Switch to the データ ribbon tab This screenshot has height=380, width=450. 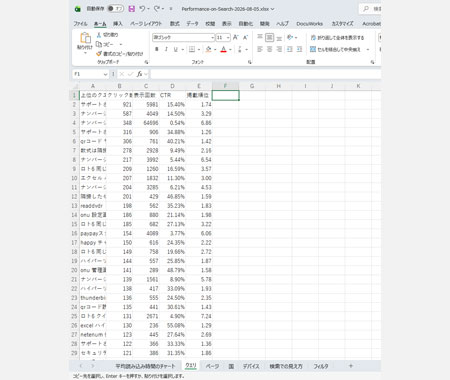pos(192,24)
